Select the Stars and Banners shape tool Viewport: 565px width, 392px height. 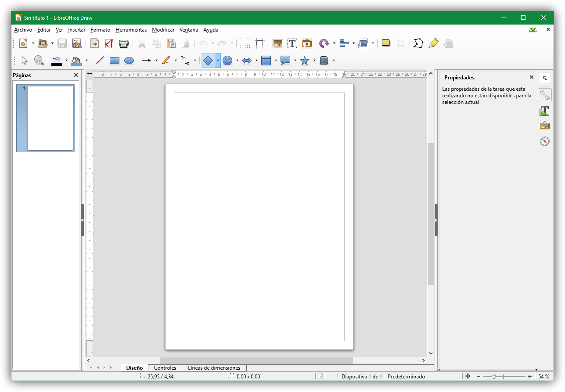pos(305,61)
